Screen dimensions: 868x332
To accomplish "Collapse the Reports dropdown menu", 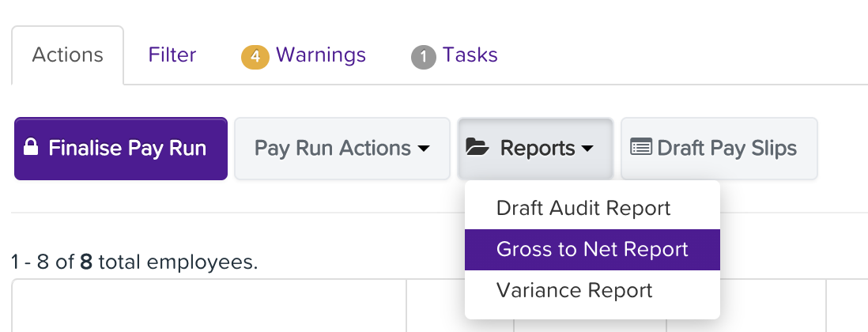I will [x=535, y=149].
